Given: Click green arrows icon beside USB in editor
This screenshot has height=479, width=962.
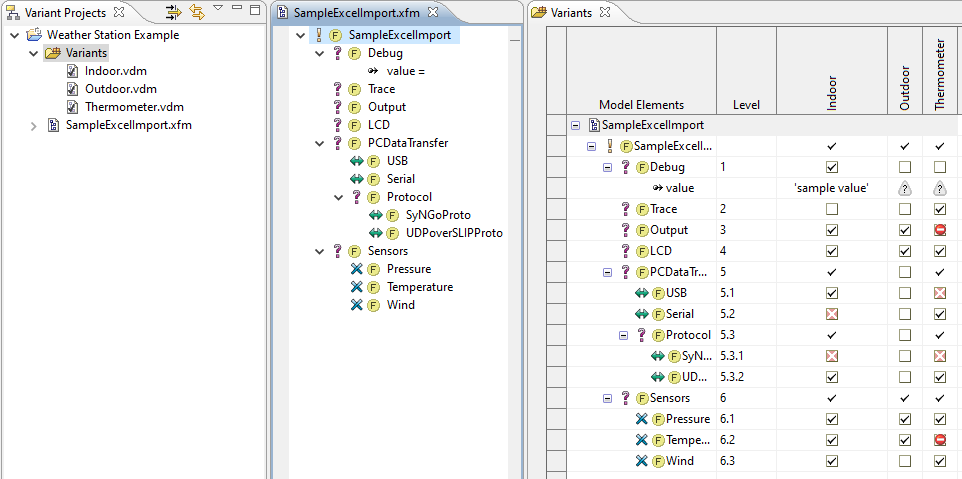Looking at the screenshot, I should (x=357, y=161).
